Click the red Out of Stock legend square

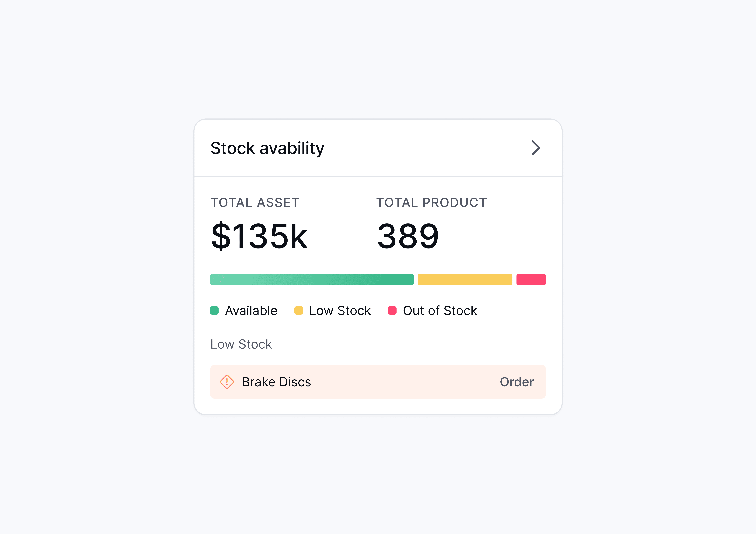point(392,310)
